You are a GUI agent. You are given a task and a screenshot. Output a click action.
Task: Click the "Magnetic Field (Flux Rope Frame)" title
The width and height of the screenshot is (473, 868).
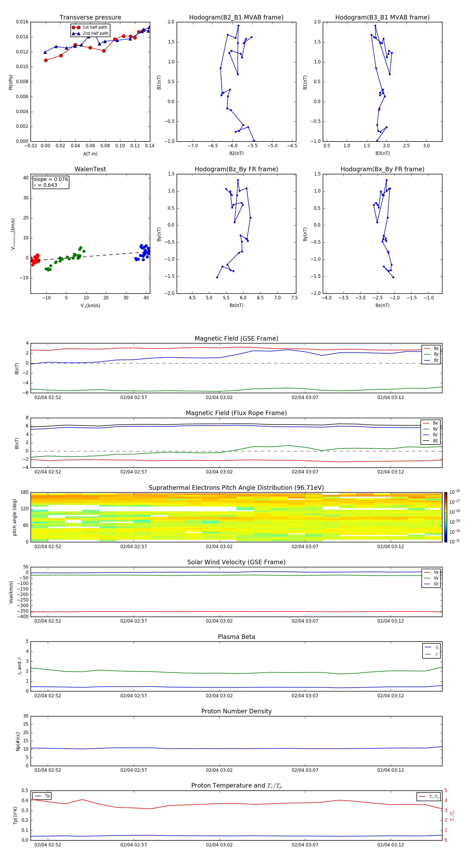[236, 413]
